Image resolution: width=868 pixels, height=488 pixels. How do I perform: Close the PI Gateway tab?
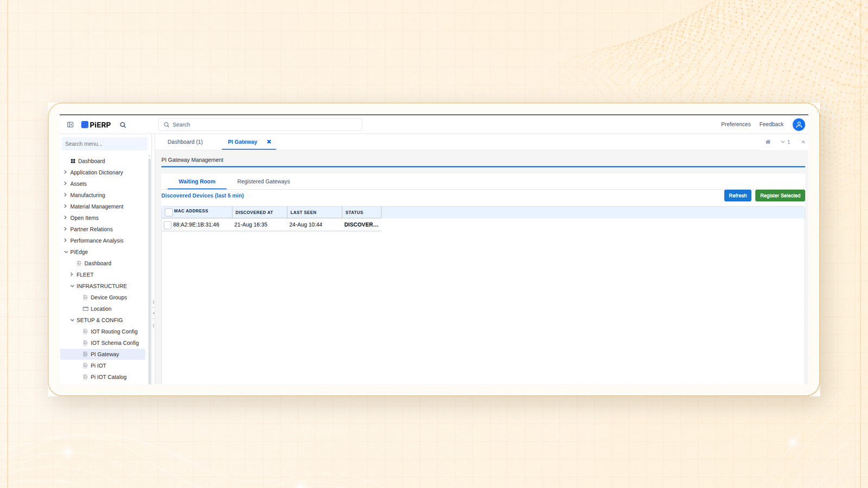tap(269, 142)
